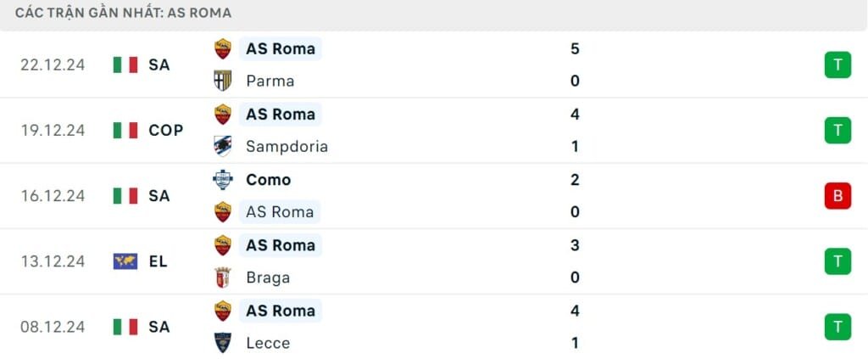Click green T badge for Lecce match
Image resolution: width=868 pixels, height=359 pixels.
click(x=837, y=327)
